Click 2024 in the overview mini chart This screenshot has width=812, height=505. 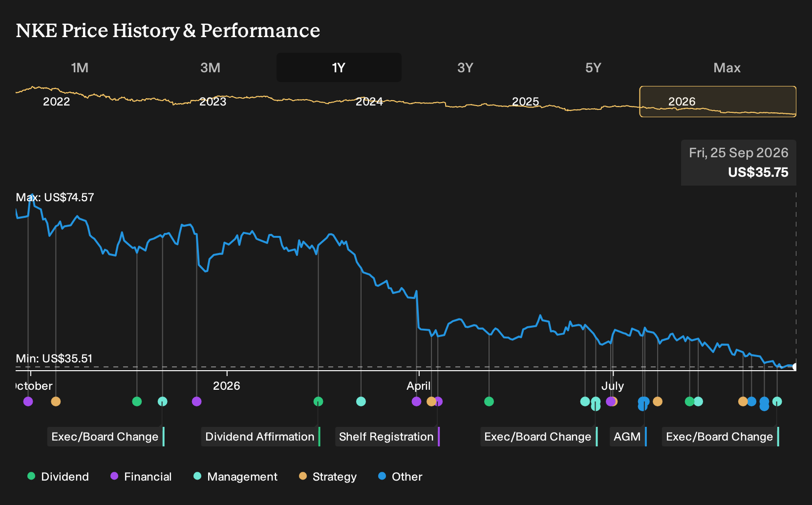click(369, 102)
